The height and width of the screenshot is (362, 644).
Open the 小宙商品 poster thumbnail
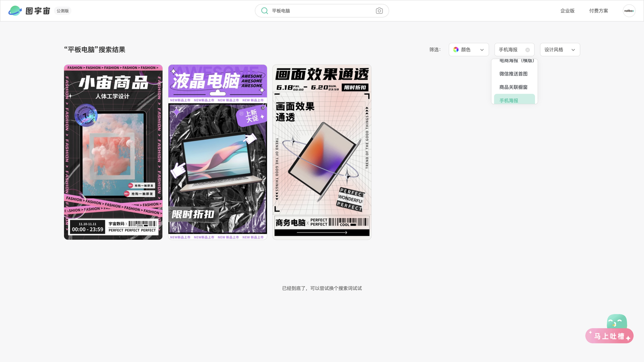click(113, 152)
